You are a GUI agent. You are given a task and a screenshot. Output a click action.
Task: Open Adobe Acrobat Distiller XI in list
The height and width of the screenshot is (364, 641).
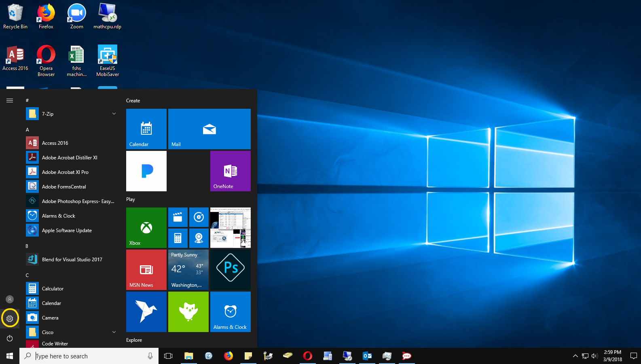72,158
